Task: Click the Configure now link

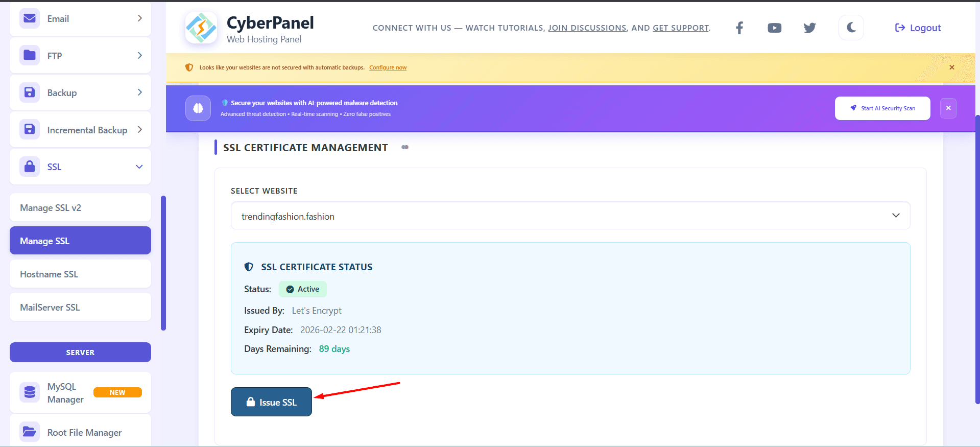Action: point(388,67)
